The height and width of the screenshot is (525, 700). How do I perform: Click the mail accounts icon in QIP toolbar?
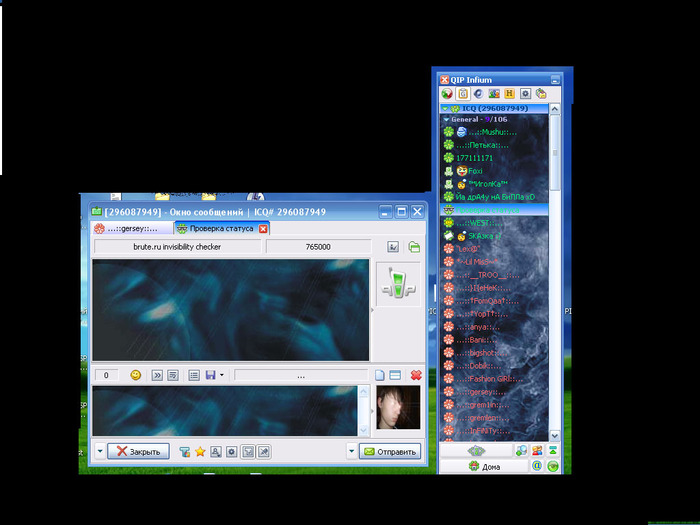click(541, 94)
